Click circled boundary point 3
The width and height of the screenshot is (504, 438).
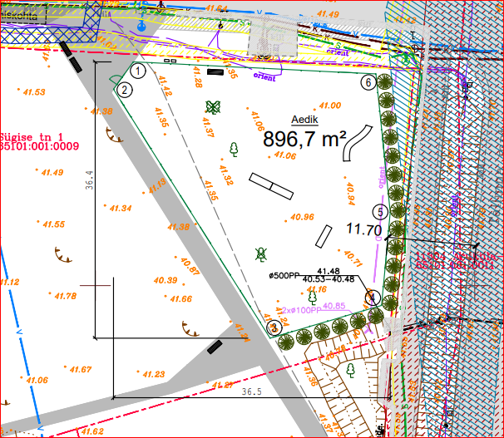point(273,327)
